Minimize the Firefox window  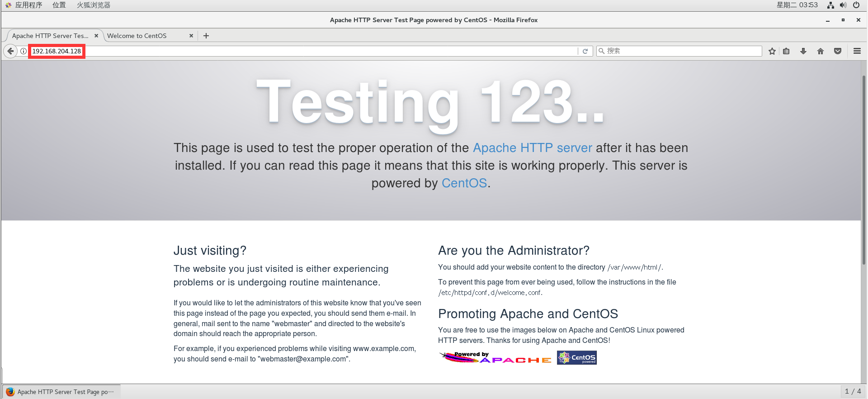tap(828, 20)
